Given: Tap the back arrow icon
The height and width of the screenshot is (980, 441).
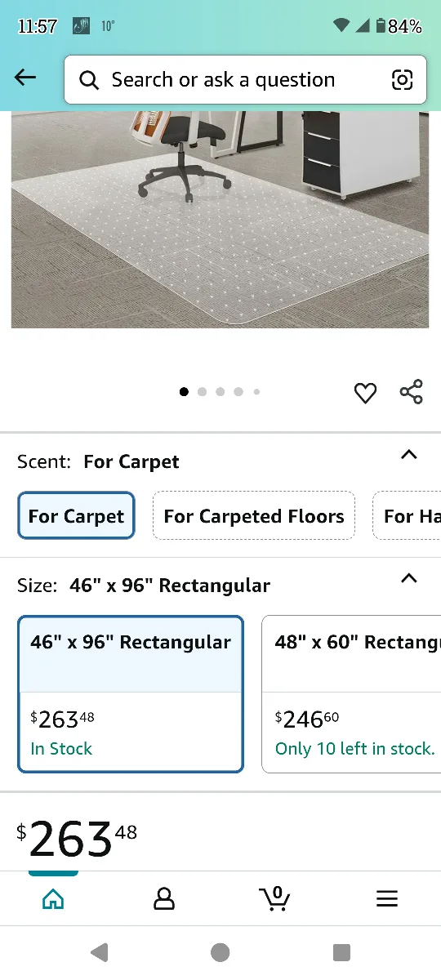Looking at the screenshot, I should [x=25, y=78].
